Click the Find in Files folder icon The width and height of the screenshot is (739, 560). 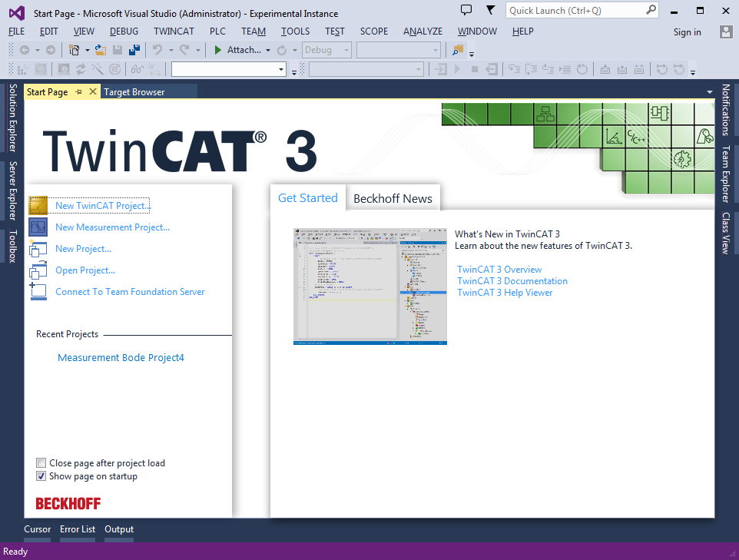coord(458,50)
